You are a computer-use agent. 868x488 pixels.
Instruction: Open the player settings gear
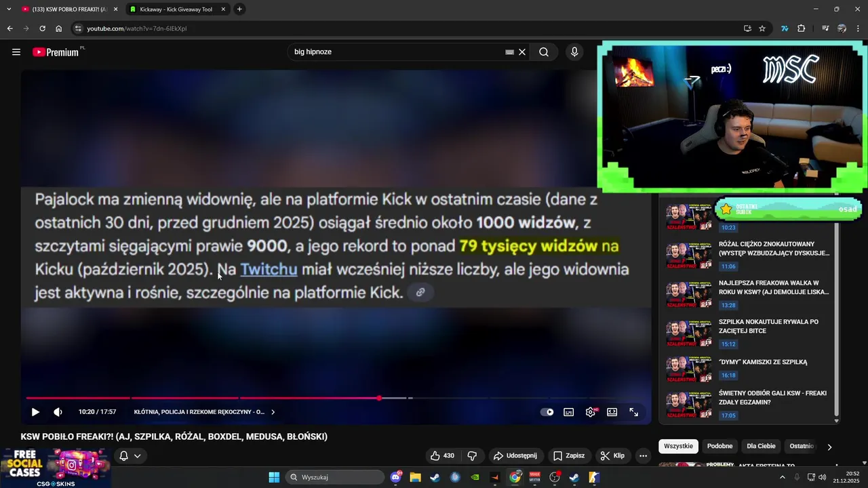(591, 412)
